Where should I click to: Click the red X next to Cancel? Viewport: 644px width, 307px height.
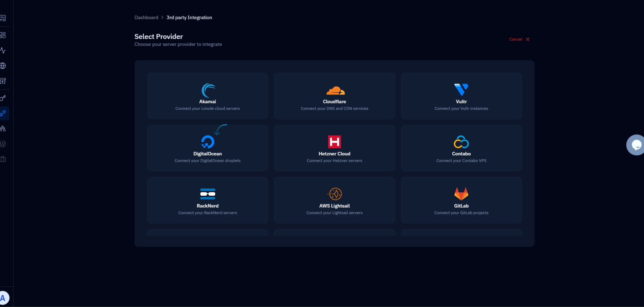528,39
